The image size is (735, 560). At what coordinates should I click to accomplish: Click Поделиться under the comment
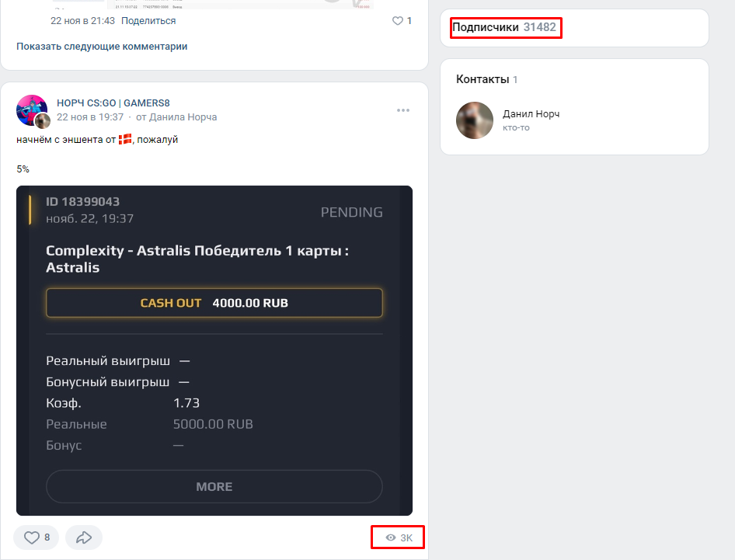point(148,21)
